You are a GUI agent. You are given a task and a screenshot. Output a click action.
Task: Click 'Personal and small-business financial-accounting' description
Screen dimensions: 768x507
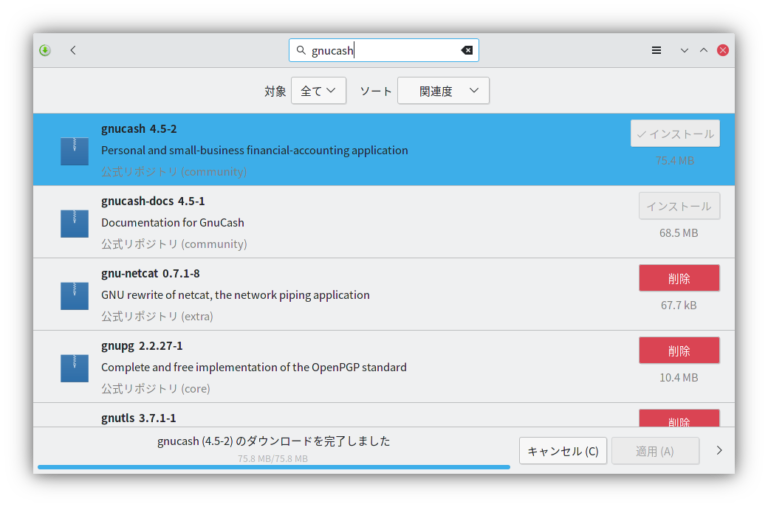pos(255,150)
